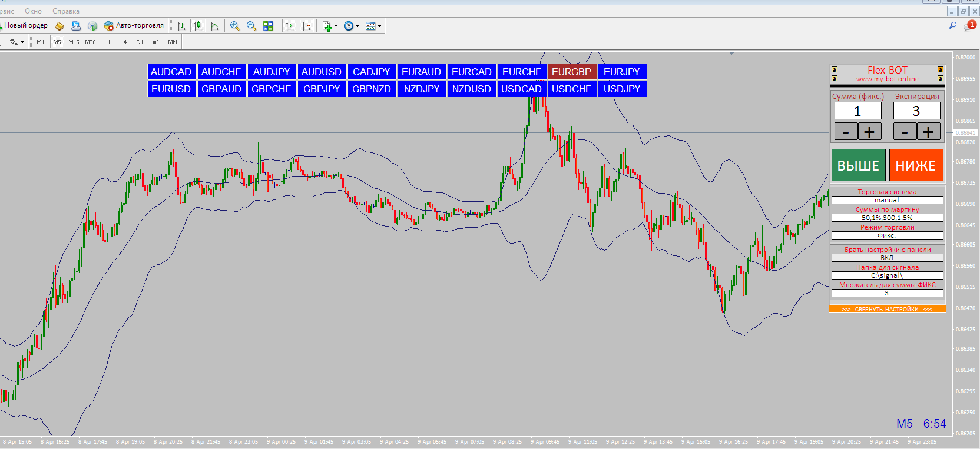Click the Сумма (фикс.) value field
This screenshot has width=980, height=449.
coord(858,111)
